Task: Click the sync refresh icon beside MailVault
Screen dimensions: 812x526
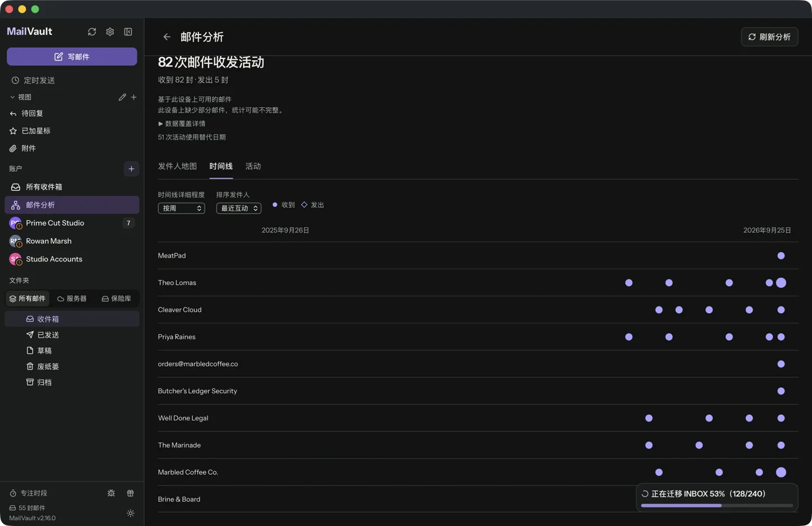Action: coord(92,32)
